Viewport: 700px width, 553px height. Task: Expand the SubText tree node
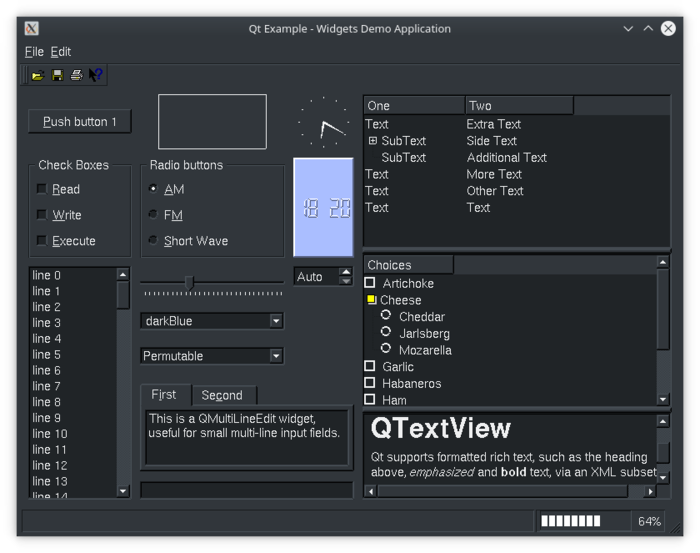pos(373,141)
